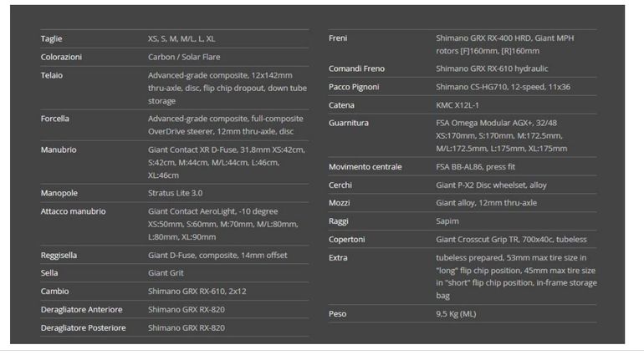
Task: Select the 'Manubrio' label
Action: coord(59,150)
